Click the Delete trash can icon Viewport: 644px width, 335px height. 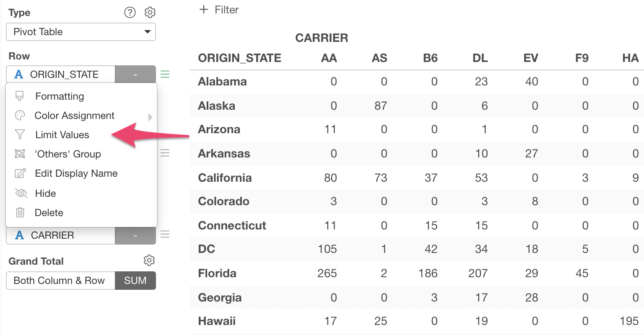tap(20, 212)
